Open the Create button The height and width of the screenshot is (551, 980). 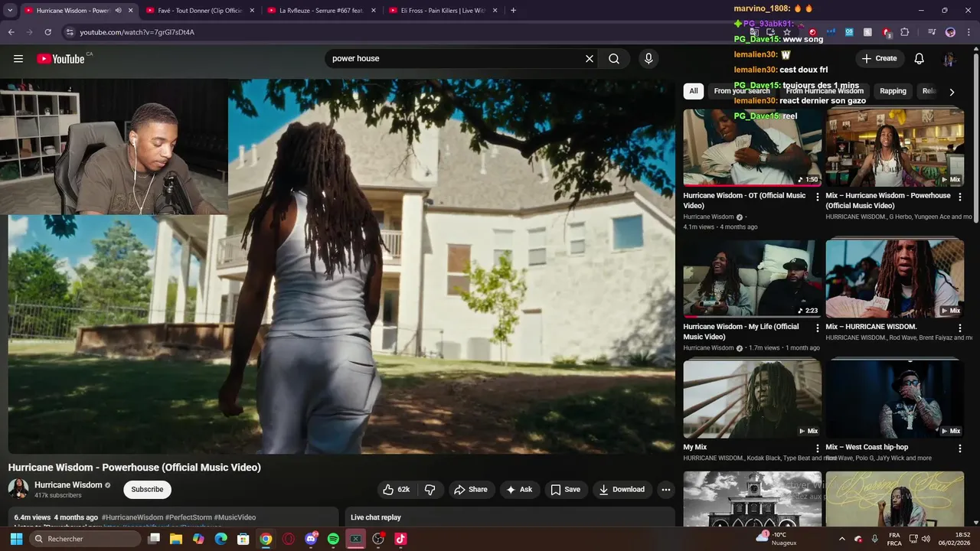click(x=879, y=59)
